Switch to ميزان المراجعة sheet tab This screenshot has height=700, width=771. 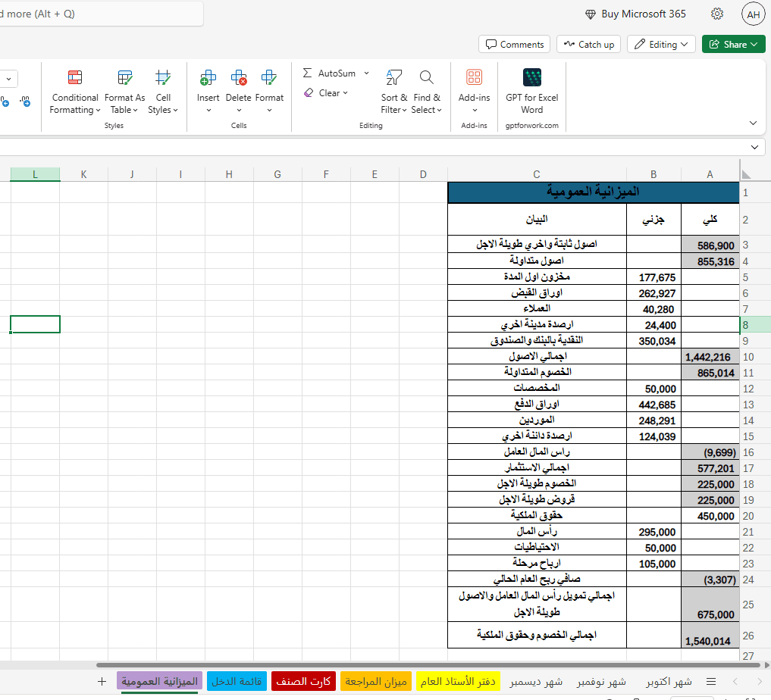click(376, 681)
